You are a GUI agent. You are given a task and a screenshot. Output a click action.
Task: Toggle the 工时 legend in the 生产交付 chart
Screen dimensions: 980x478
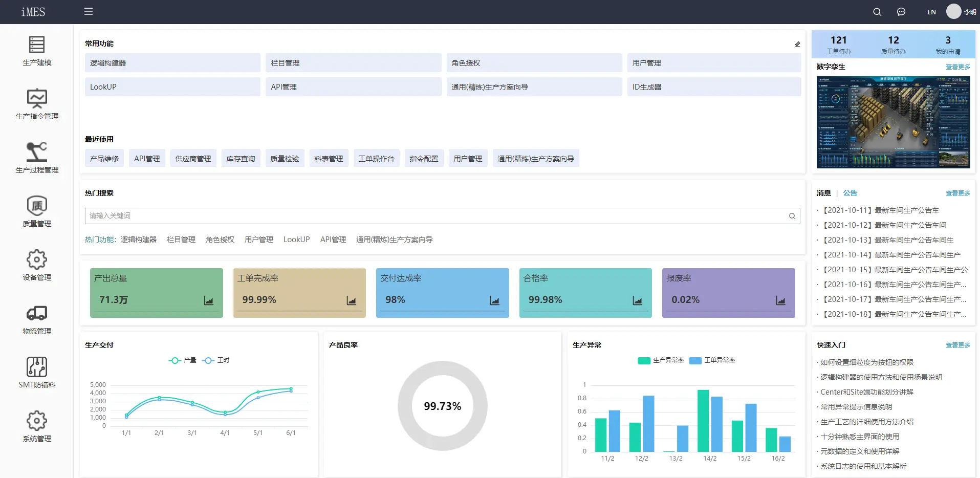point(216,360)
